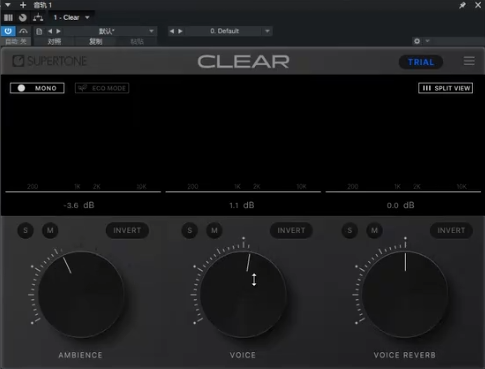The width and height of the screenshot is (485, 369).
Task: Open the hamburger menu in Clear
Action: [469, 61]
